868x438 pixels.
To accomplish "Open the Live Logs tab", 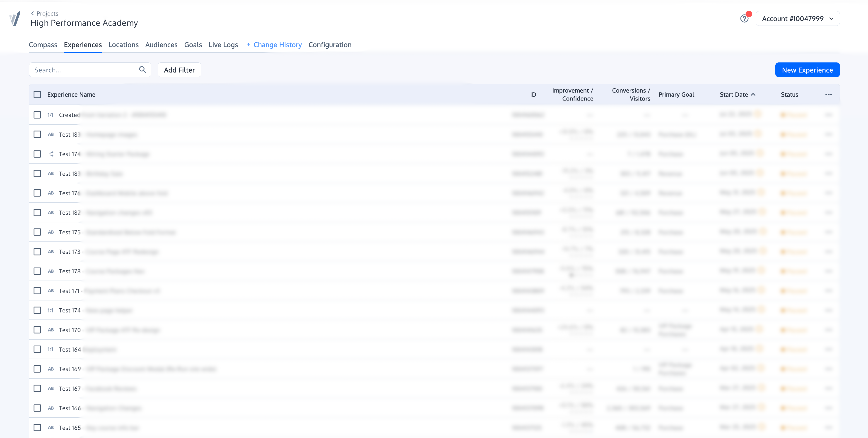I will 223,45.
